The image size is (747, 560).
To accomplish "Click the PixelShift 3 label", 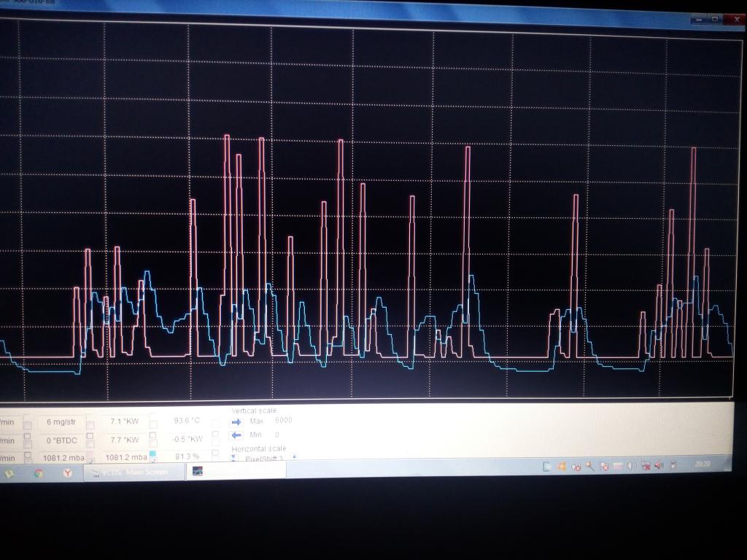I will tap(263, 459).
